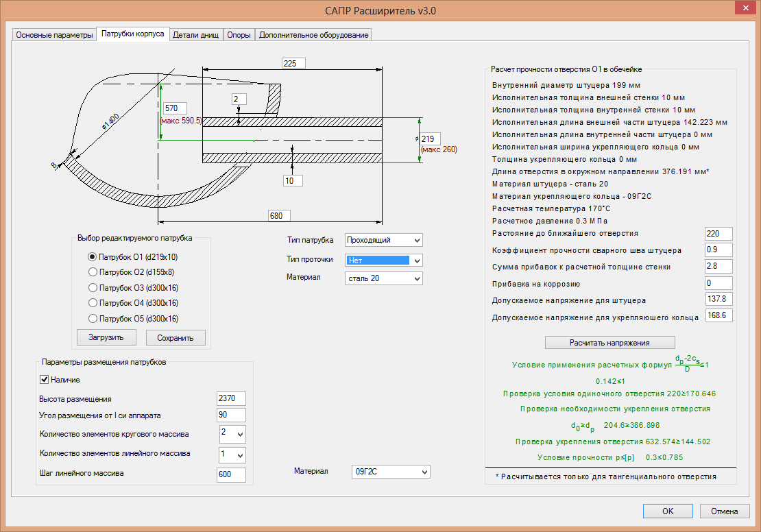761x532 pixels.
Task: Confirm dialog with OK button
Action: pyautogui.click(x=667, y=511)
